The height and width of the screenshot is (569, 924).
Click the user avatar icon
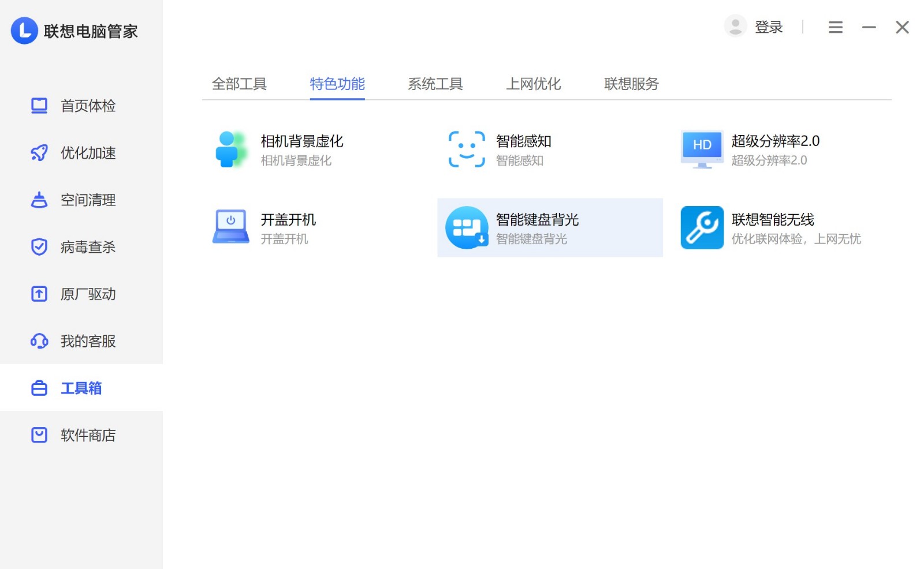pos(735,26)
